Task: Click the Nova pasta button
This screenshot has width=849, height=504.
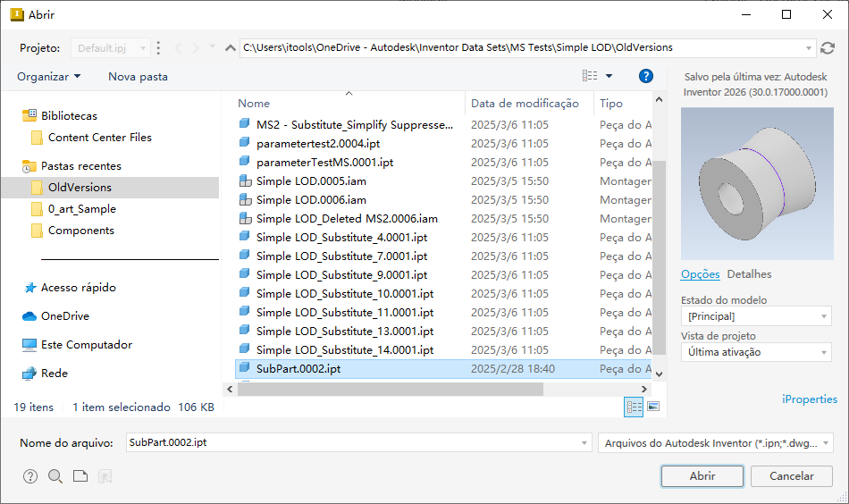Action: 138,77
